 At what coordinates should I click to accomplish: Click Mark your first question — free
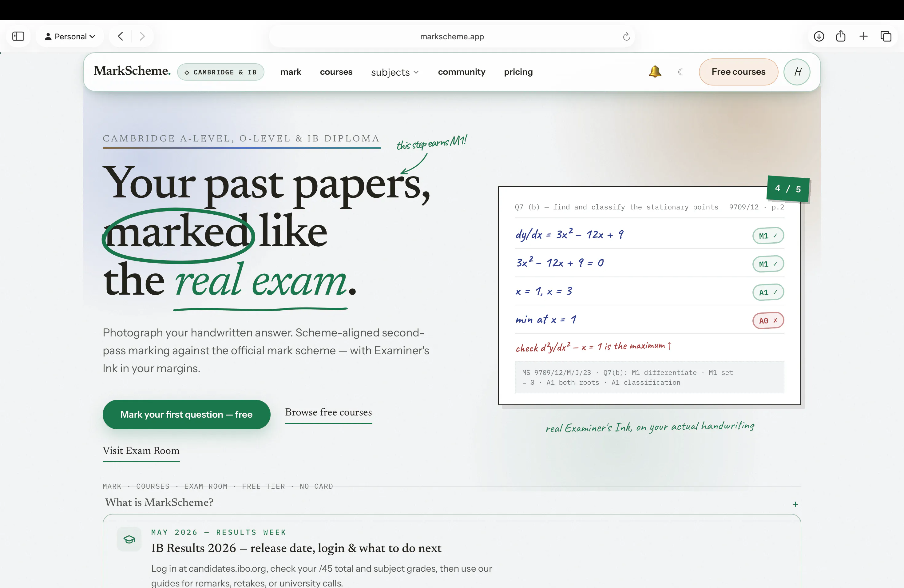click(187, 415)
